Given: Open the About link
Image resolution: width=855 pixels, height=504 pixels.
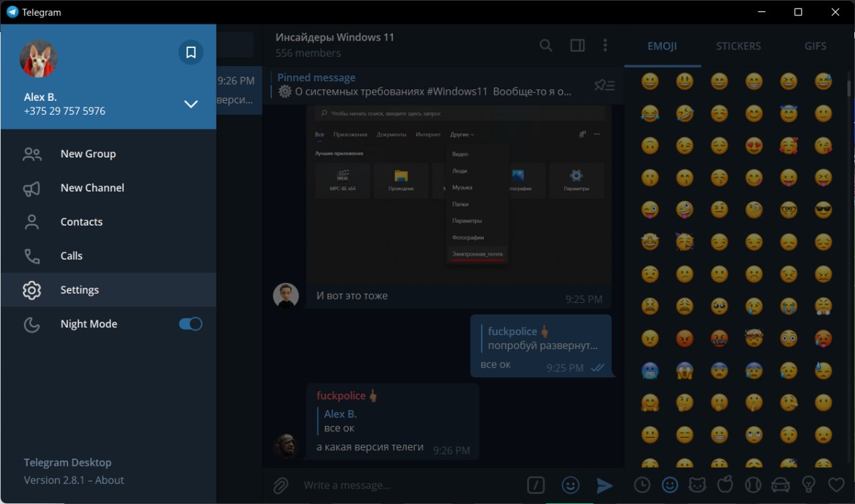Looking at the screenshot, I should (110, 480).
